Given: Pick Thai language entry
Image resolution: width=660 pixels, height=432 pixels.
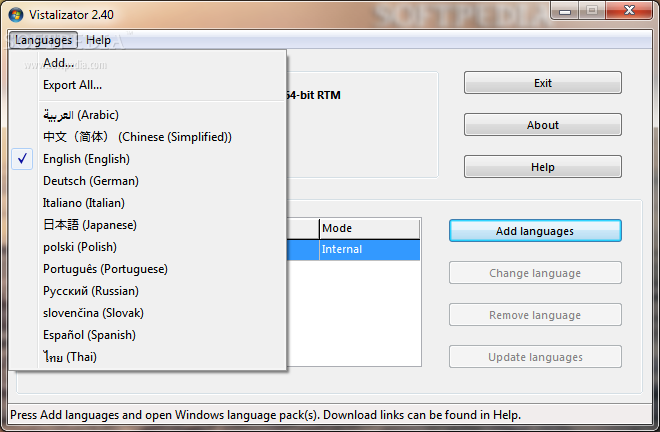Looking at the screenshot, I should pyautogui.click(x=148, y=357).
